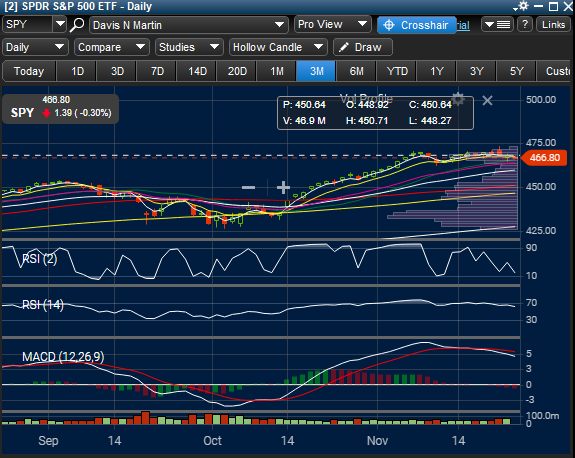Open the Vol Profile settings gear
The width and height of the screenshot is (575, 458).
pos(458,99)
